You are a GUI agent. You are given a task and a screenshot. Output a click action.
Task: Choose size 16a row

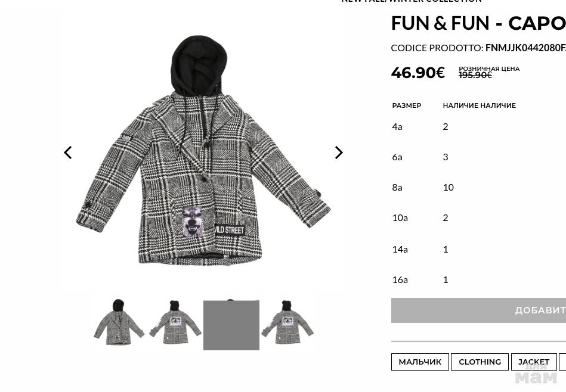(x=479, y=279)
